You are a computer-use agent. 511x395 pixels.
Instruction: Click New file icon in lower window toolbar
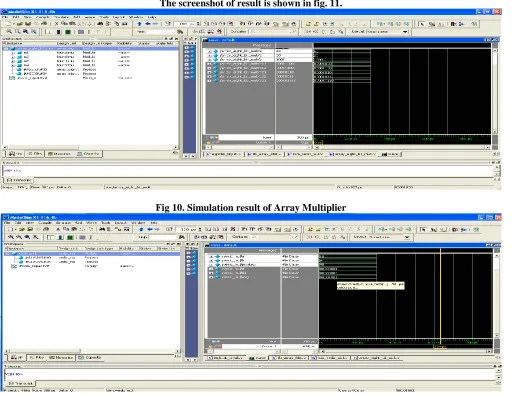pos(10,229)
